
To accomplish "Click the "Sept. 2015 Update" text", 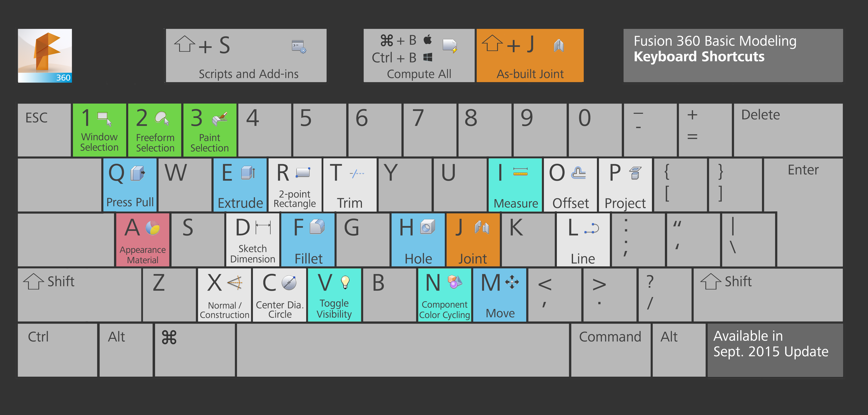I will [x=771, y=352].
